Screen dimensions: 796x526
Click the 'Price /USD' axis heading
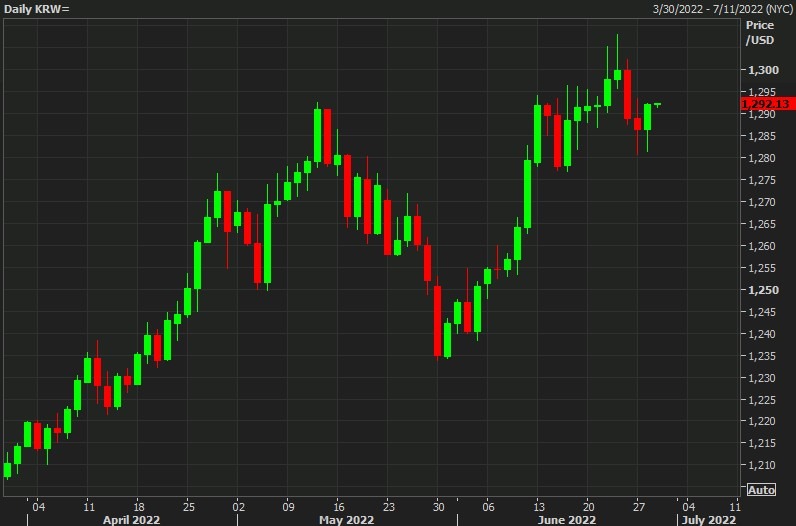(x=760, y=32)
